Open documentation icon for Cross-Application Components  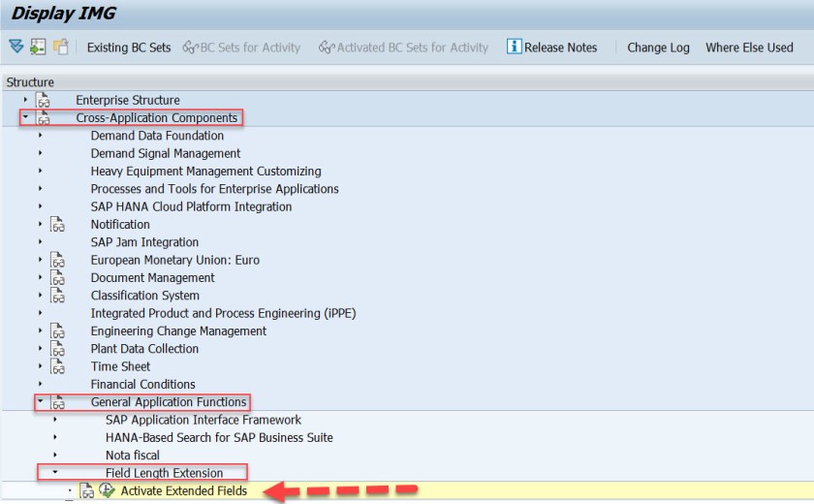(x=43, y=117)
